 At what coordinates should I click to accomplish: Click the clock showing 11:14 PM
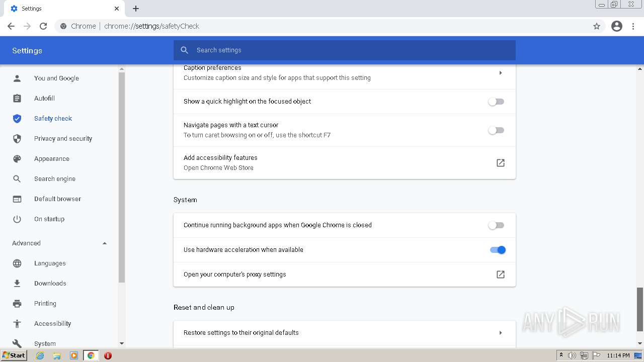(x=618, y=355)
